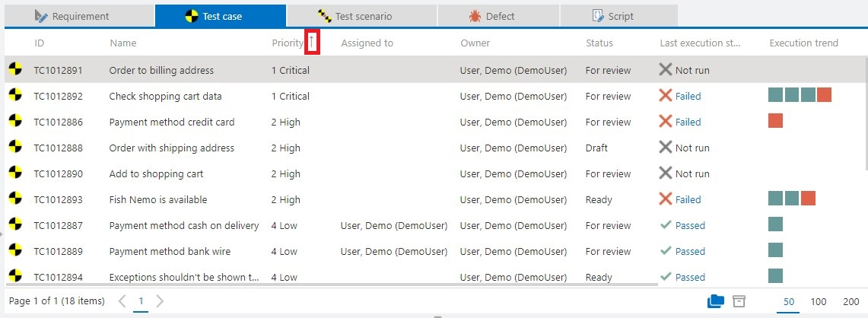Open the Test scenario tab
This screenshot has height=318, width=868.
click(361, 16)
